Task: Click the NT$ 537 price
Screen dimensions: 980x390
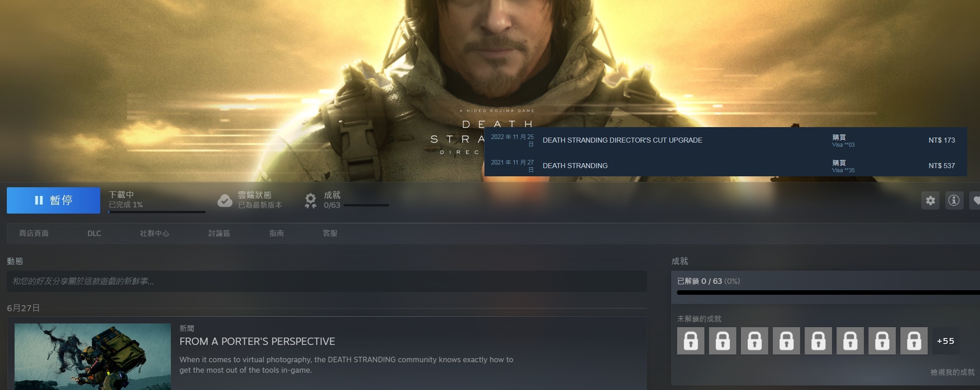Action: pyautogui.click(x=942, y=166)
